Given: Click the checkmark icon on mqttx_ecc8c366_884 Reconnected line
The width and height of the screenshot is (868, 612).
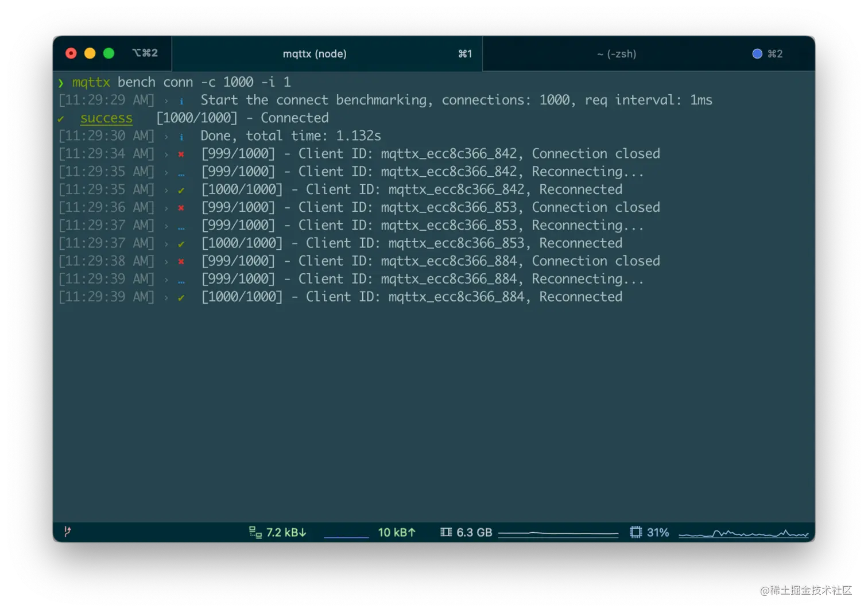Looking at the screenshot, I should (x=181, y=297).
